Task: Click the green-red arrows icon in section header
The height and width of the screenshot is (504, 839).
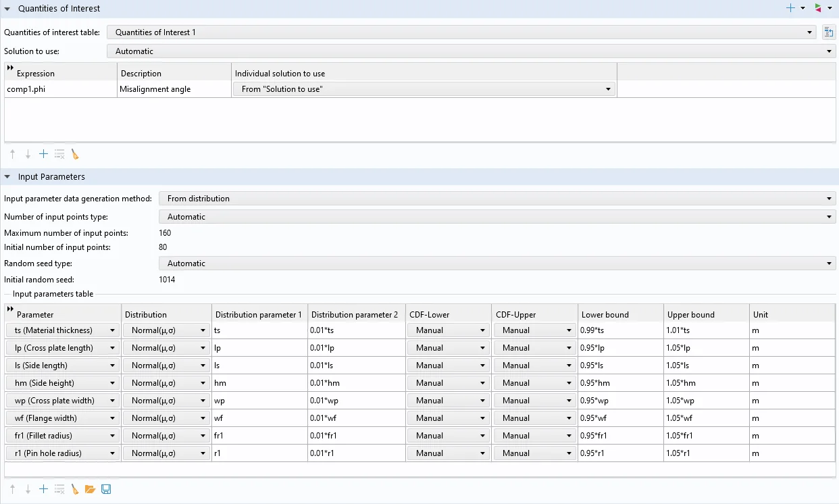Action: (818, 8)
